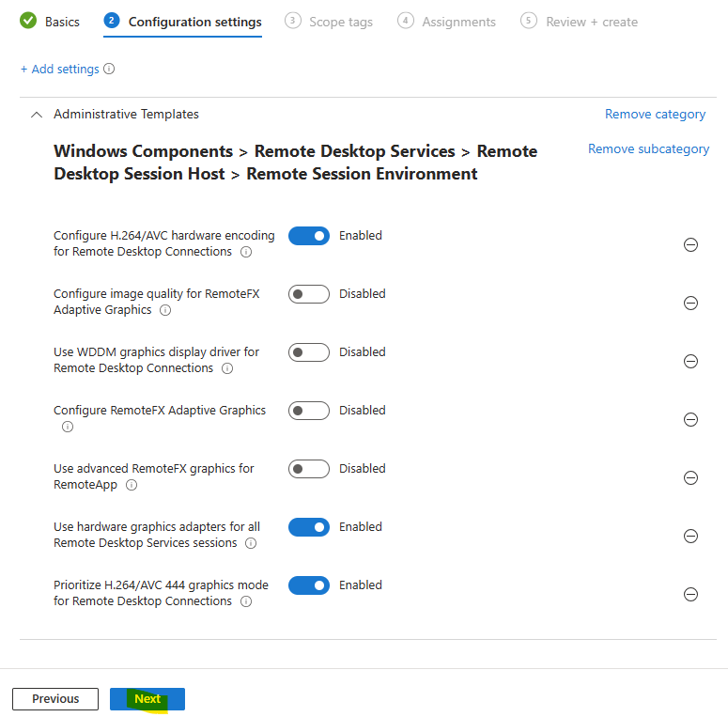Show info for H.264/AVC hardware encoding
The width and height of the screenshot is (728, 717).
click(x=246, y=252)
